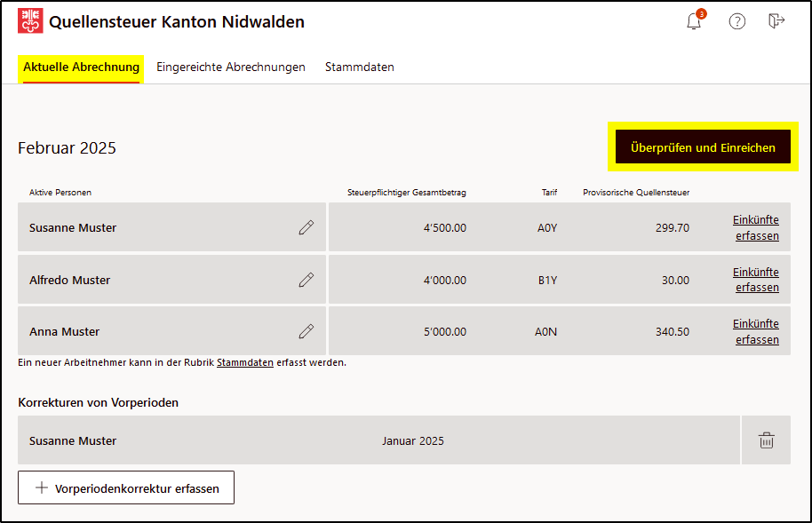Click the provisional tax value 30.00
Image resolution: width=812 pixels, height=523 pixels.
coord(675,280)
